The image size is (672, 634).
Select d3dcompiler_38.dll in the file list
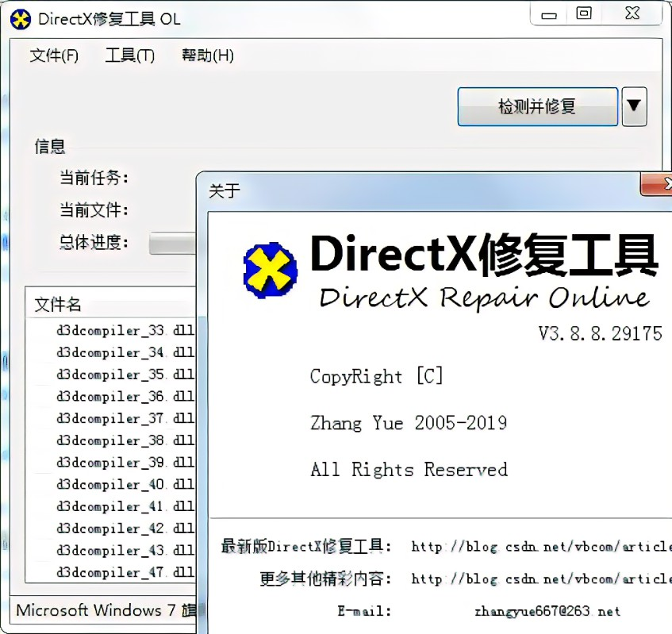[x=125, y=440]
